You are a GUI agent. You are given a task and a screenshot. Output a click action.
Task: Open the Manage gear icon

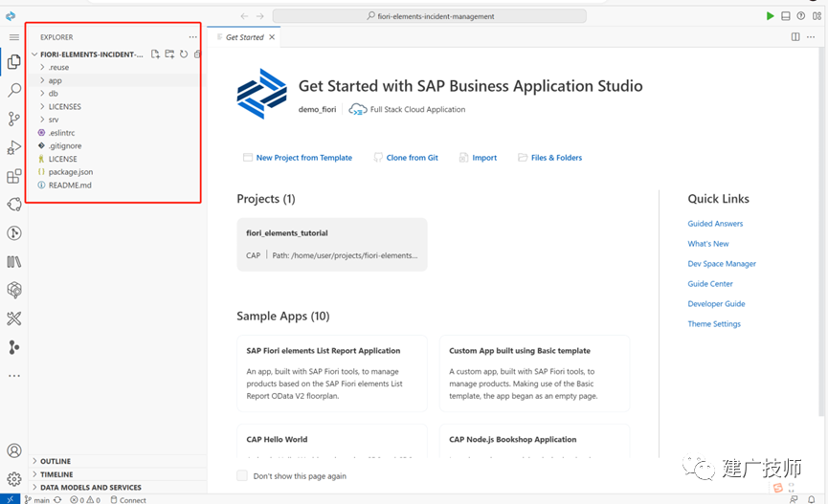[x=14, y=479]
